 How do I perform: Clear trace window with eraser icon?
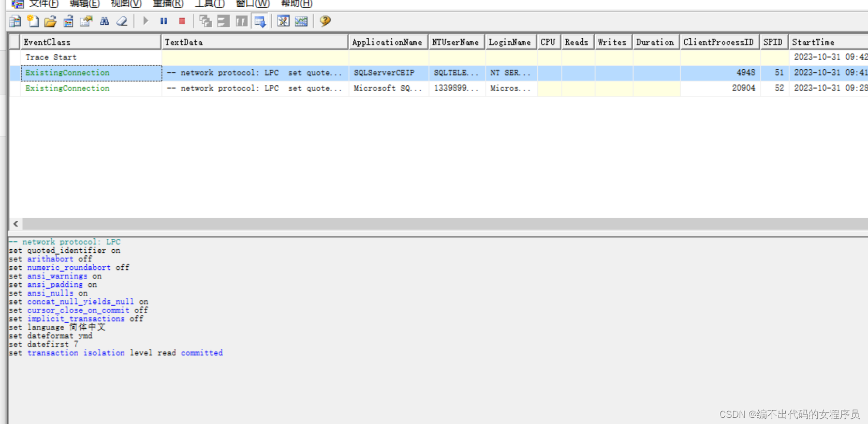(x=122, y=21)
